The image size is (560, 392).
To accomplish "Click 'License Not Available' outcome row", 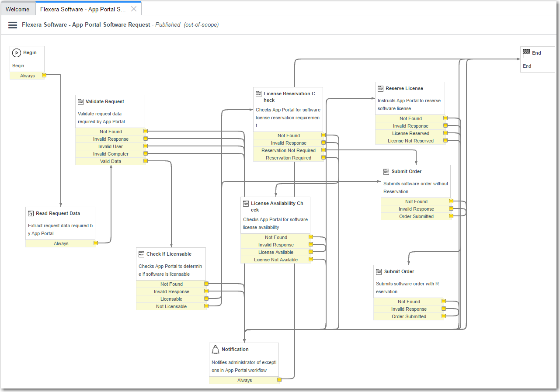I will point(276,260).
